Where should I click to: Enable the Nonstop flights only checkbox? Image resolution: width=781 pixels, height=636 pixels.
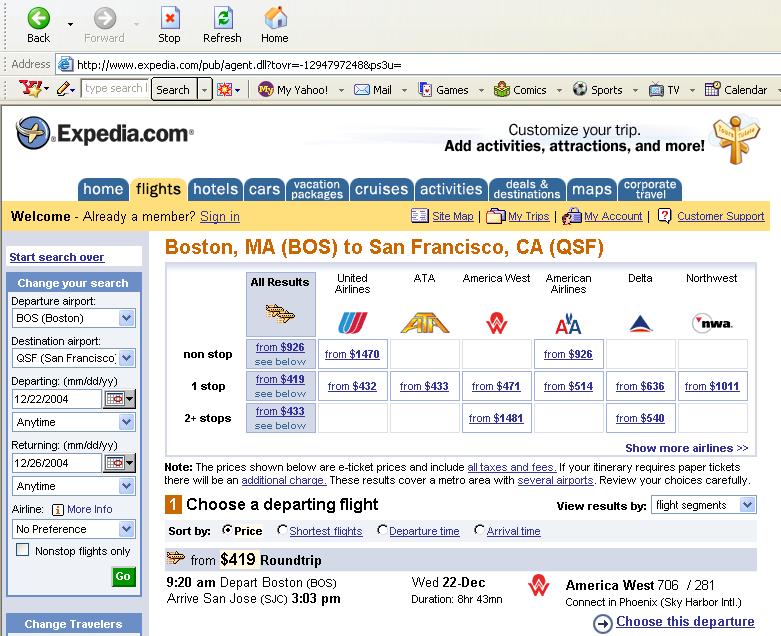coord(22,551)
